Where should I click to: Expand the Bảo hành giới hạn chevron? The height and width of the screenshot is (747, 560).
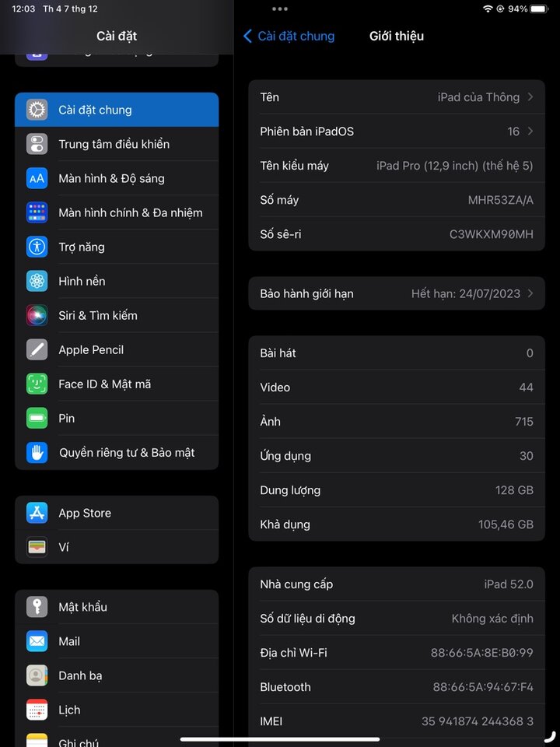tap(530, 293)
